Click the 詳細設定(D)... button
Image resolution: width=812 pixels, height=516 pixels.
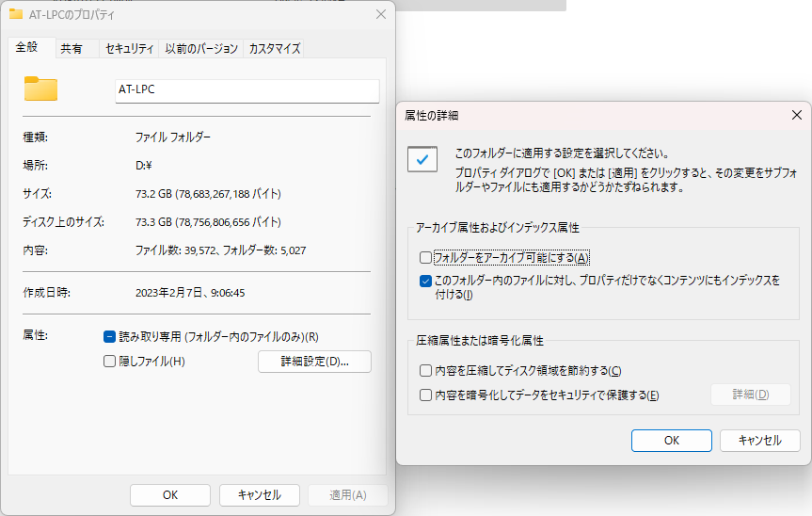coord(315,362)
